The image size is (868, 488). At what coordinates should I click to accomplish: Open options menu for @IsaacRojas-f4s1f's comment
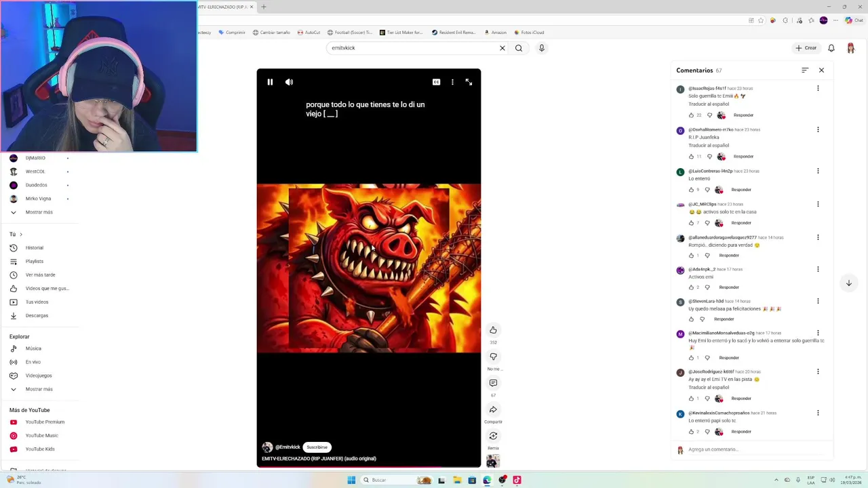pos(818,88)
